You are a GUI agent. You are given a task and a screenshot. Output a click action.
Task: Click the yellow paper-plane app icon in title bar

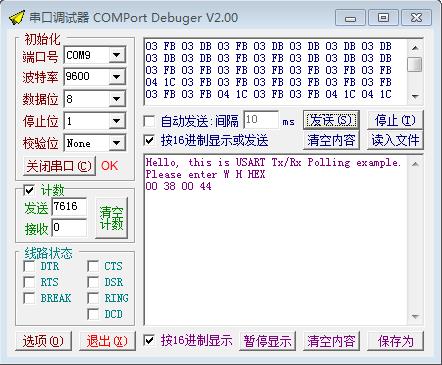click(17, 18)
